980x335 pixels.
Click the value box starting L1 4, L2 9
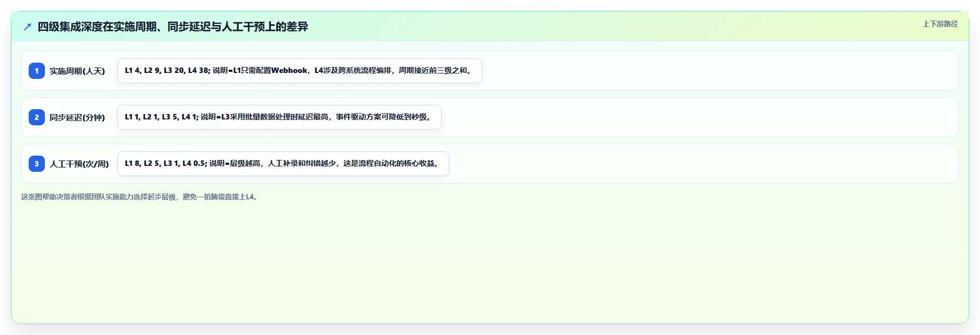click(299, 71)
